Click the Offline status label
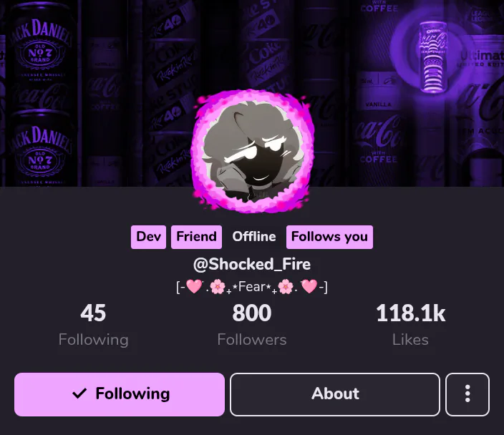Viewport: 504px width, 435px height. click(x=254, y=237)
